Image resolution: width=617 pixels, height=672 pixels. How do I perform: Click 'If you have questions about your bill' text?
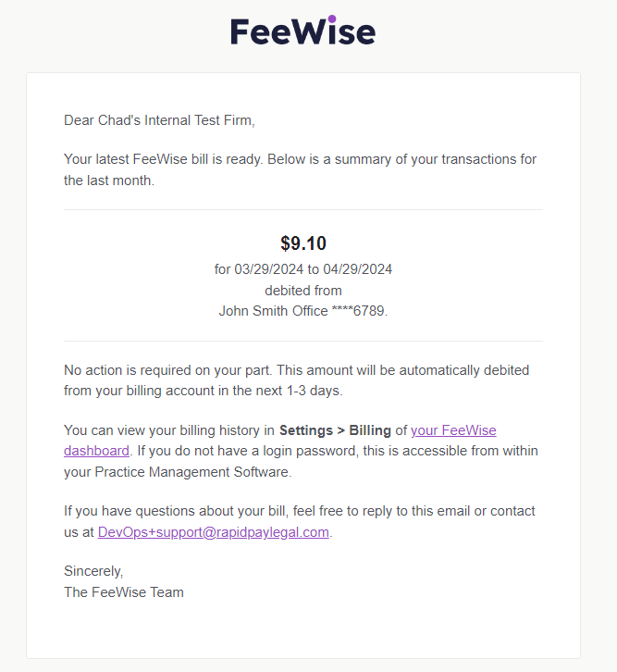[176, 511]
